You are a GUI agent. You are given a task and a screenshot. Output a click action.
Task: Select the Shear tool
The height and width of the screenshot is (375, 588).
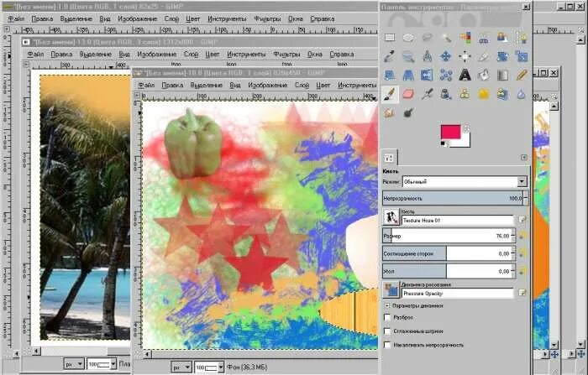tap(390, 75)
